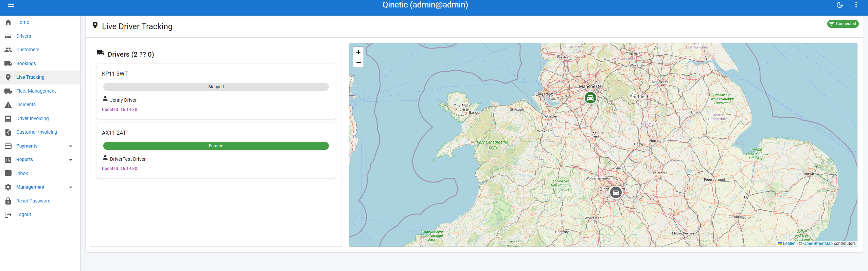The height and width of the screenshot is (271, 868).
Task: Open Fleet Management page
Action: pyautogui.click(x=36, y=91)
